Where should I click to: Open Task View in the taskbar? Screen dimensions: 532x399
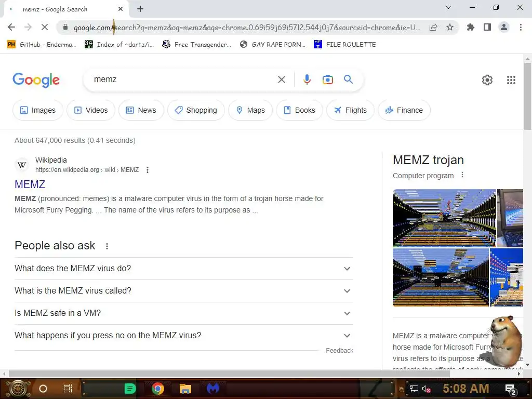[x=68, y=389]
